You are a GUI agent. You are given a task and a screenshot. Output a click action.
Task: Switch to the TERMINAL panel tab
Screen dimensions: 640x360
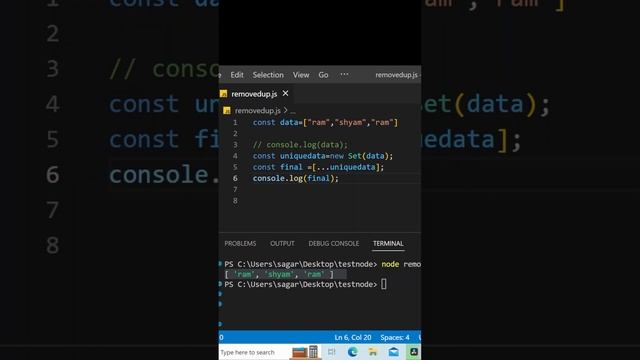tap(388, 243)
